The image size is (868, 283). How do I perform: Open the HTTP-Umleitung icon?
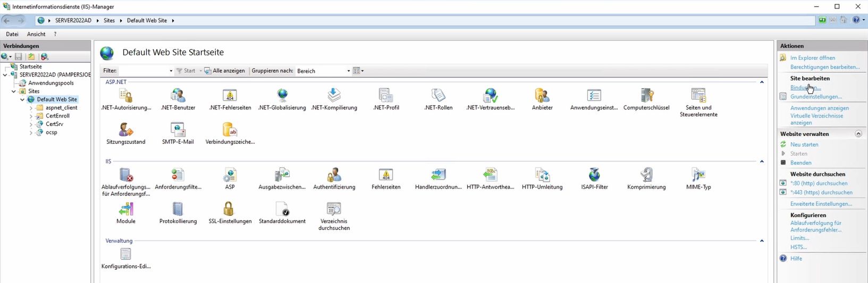(542, 175)
